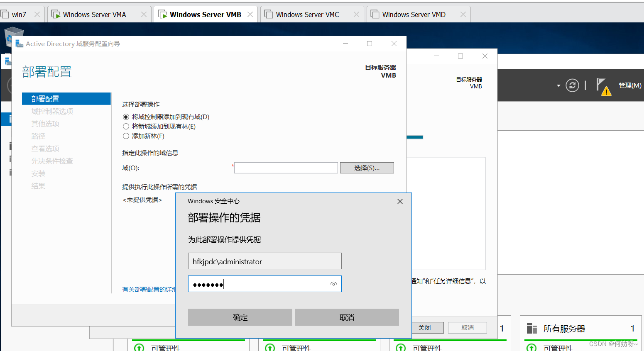Go to 查看选项 wizard step
The height and width of the screenshot is (351, 644).
tap(45, 149)
